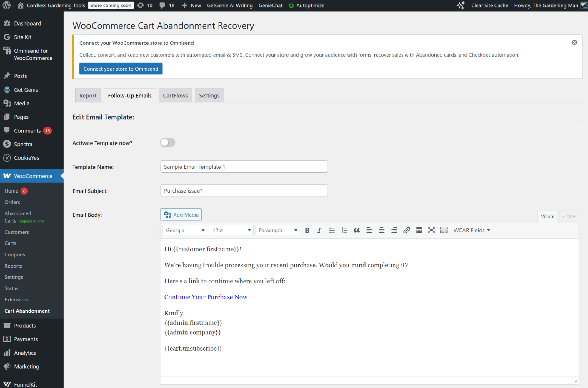The height and width of the screenshot is (388, 588).
Task: Align text left
Action: click(369, 230)
